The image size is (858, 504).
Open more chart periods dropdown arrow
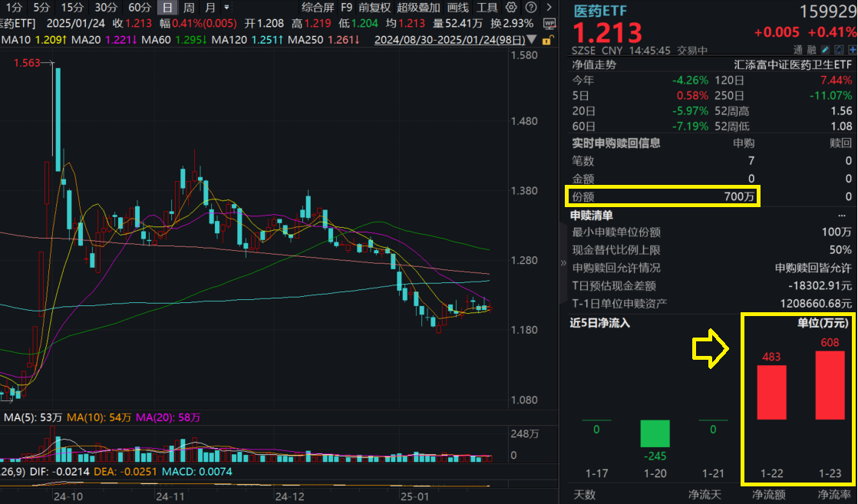tap(226, 8)
